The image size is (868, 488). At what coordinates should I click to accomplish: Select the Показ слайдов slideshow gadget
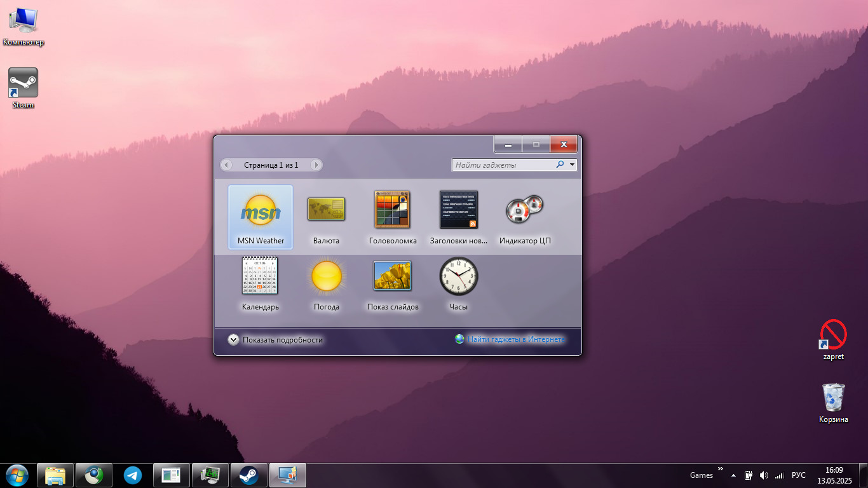point(392,283)
